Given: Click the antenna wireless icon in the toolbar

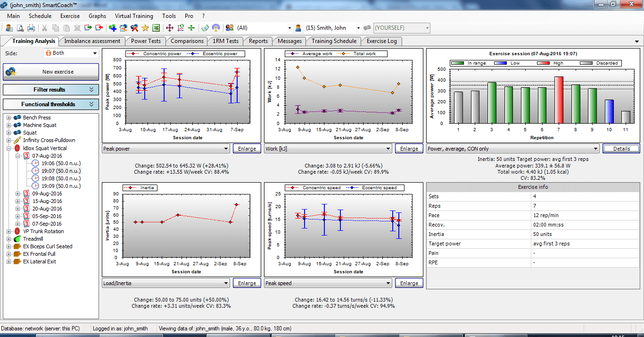Looking at the screenshot, I should click(x=215, y=28).
